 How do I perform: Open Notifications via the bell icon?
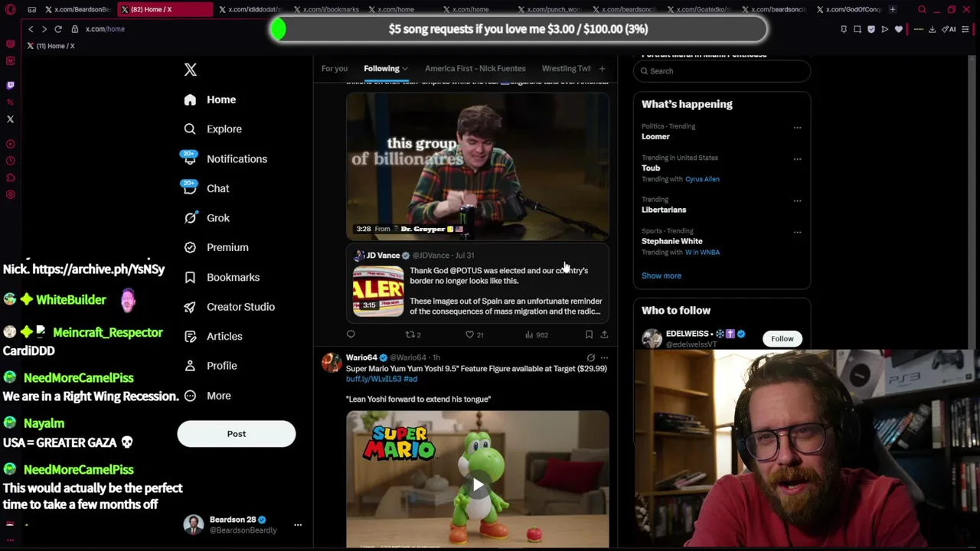[190, 158]
